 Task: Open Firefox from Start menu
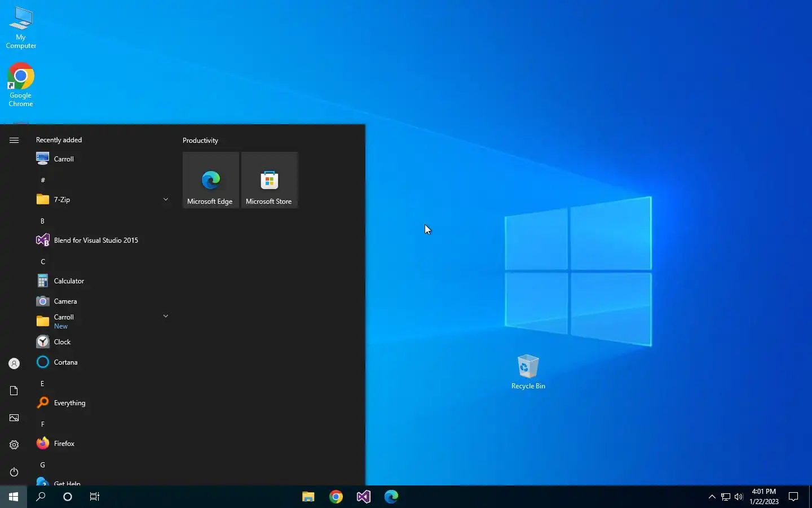click(103, 444)
